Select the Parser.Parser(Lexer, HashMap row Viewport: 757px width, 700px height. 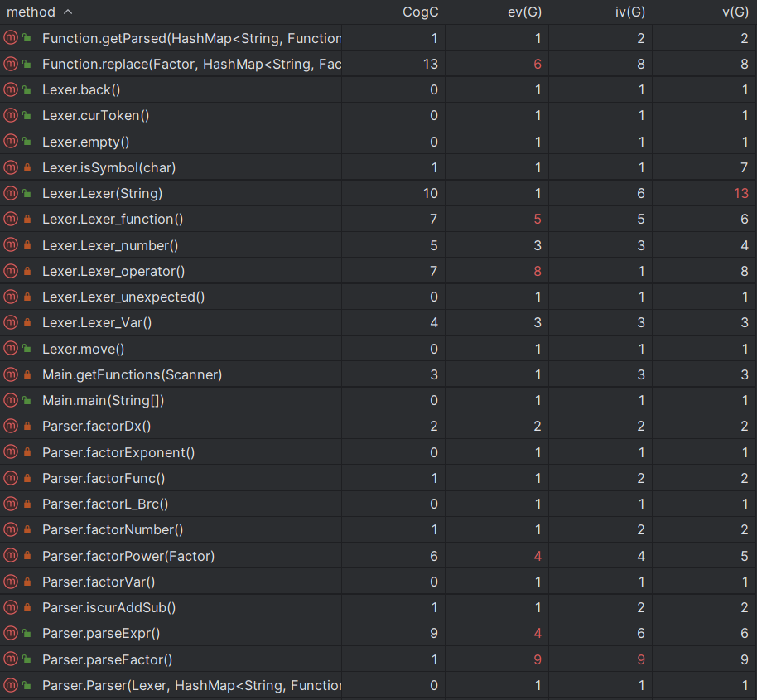pyautogui.click(x=378, y=685)
